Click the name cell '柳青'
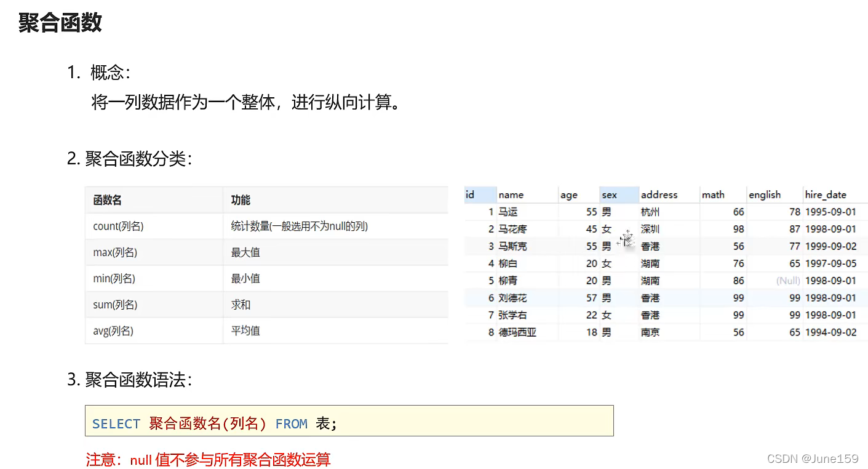The height and width of the screenshot is (469, 868). 508,281
